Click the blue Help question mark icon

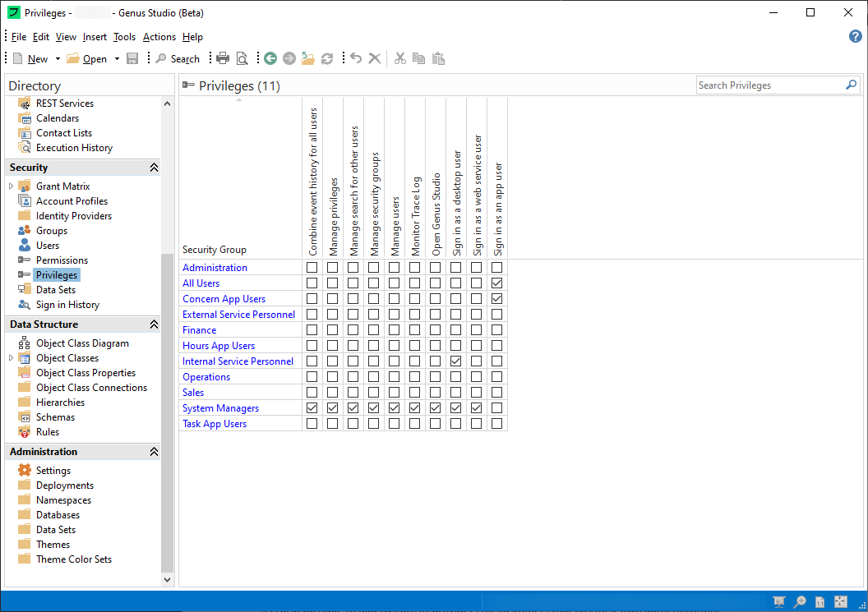[x=855, y=36]
